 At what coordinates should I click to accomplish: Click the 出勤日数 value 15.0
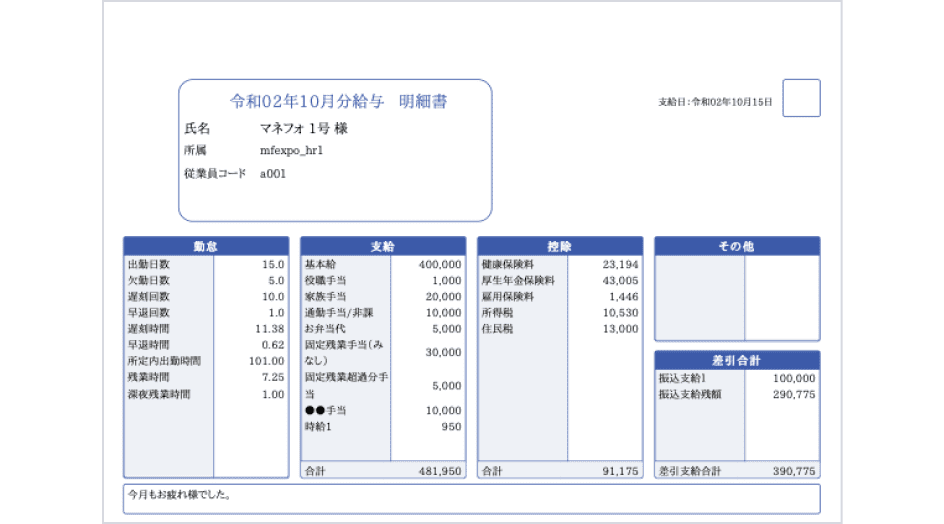273,265
